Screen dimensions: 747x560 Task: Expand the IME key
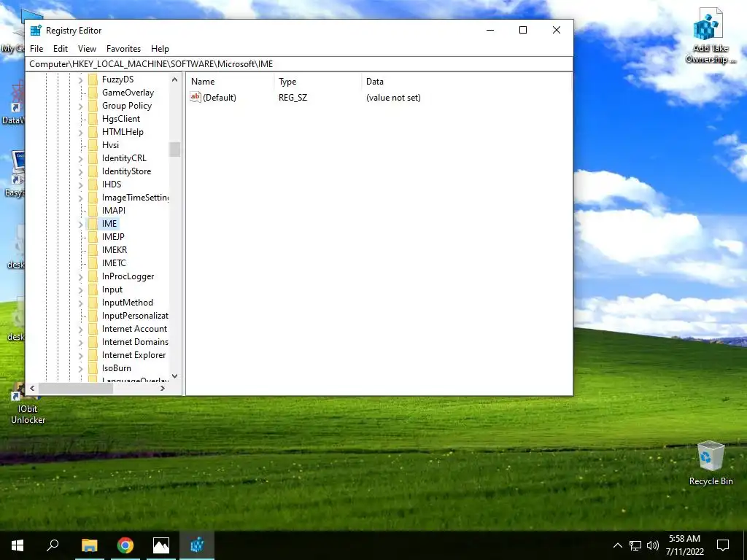[x=80, y=225]
